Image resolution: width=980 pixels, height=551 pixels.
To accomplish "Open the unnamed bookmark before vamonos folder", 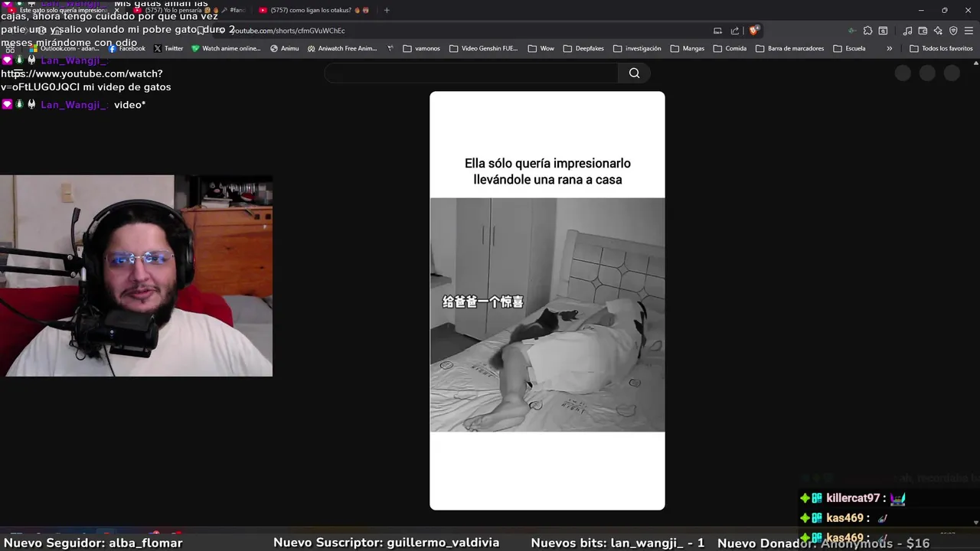I will tap(390, 48).
